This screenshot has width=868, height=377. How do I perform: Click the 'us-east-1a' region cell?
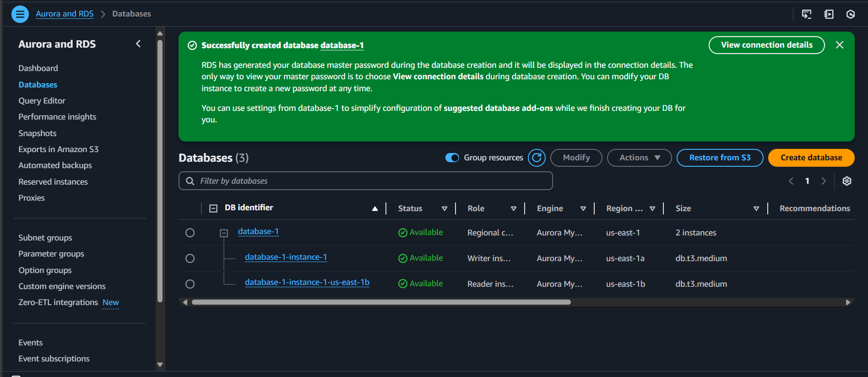(x=625, y=258)
